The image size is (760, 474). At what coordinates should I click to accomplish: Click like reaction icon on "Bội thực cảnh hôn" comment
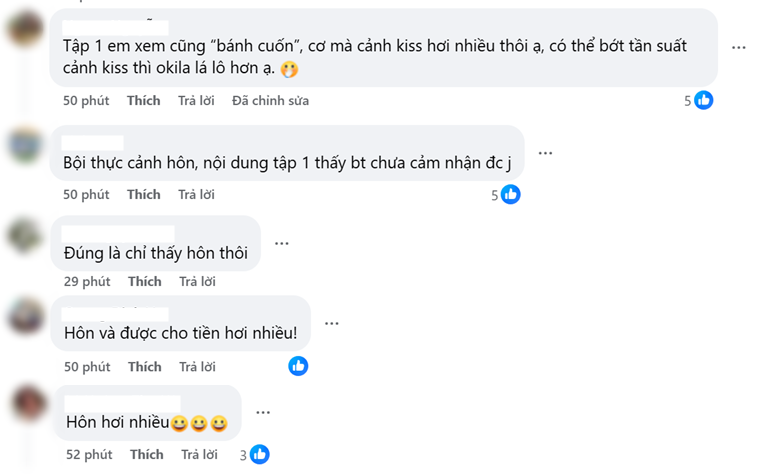[x=511, y=194]
